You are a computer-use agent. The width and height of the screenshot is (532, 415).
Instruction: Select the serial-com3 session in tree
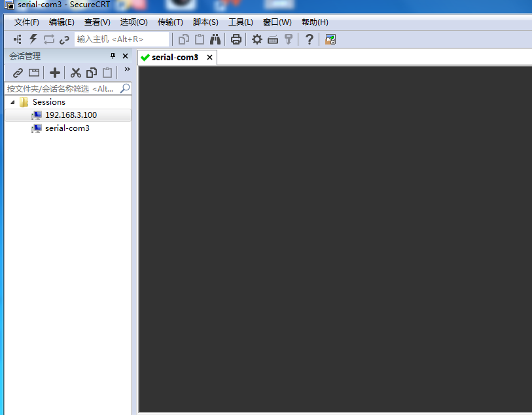click(67, 128)
